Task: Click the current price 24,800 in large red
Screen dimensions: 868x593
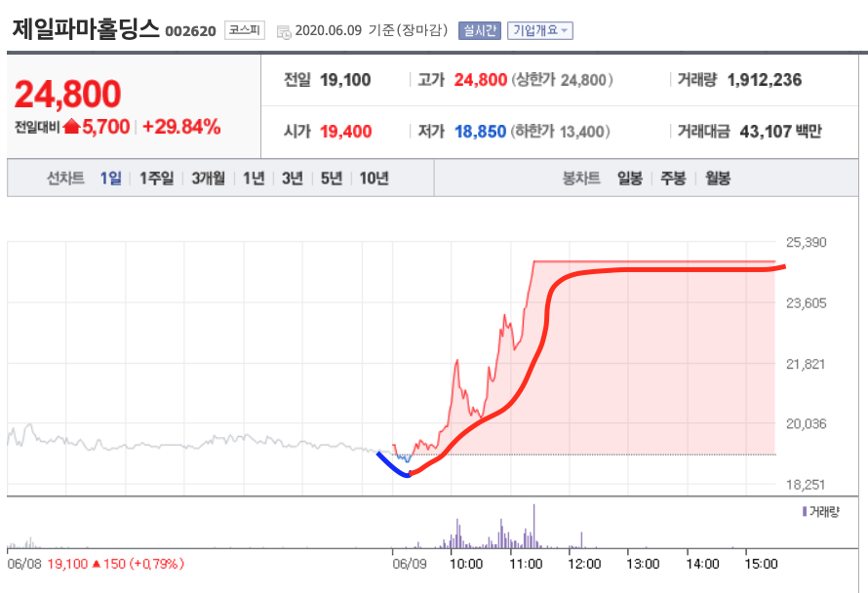Action: coord(67,94)
